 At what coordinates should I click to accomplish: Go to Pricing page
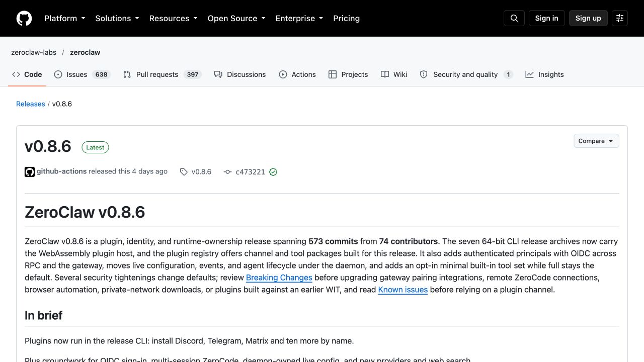(x=346, y=18)
